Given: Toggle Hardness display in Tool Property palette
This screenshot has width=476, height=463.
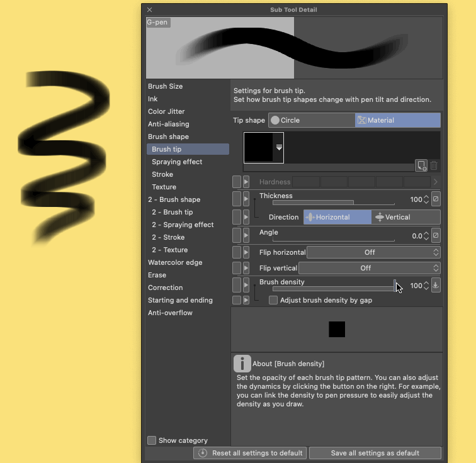Looking at the screenshot, I should (237, 182).
